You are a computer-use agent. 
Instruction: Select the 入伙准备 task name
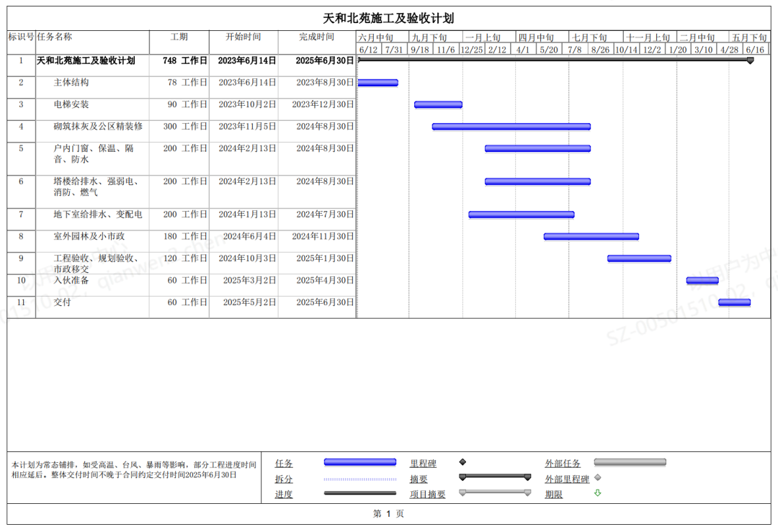[x=71, y=280]
